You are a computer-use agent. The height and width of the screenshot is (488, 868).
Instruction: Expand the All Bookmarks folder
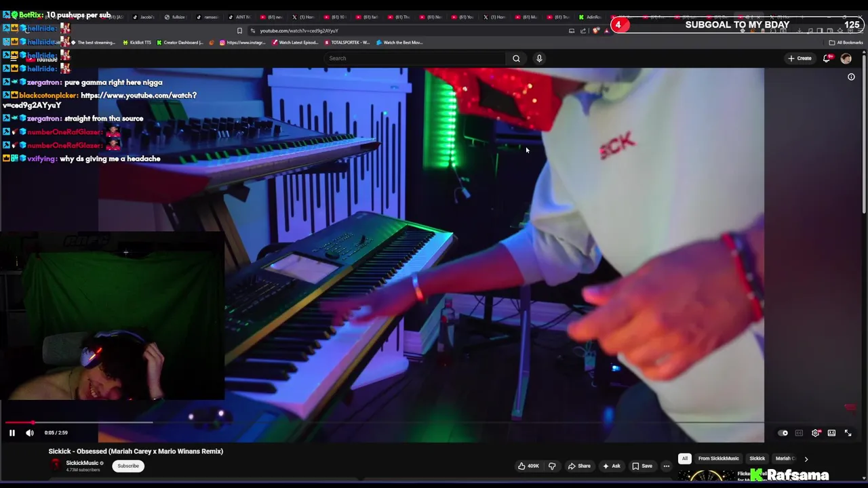tap(846, 43)
